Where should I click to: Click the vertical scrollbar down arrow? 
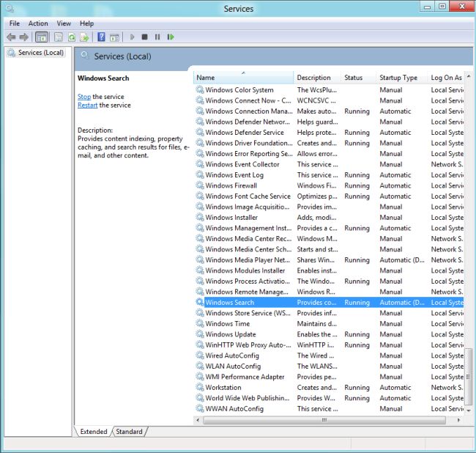point(469,410)
